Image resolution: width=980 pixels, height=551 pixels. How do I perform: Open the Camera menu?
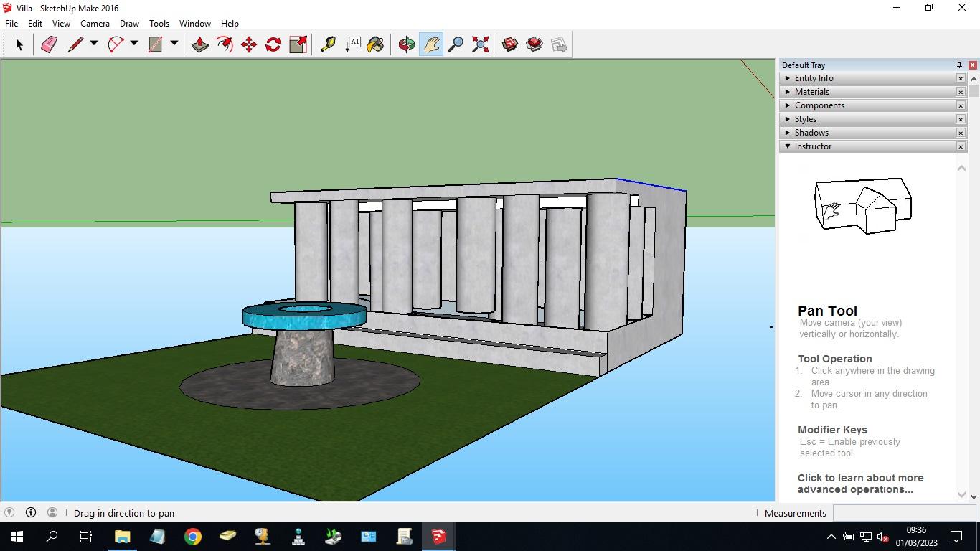coord(95,24)
